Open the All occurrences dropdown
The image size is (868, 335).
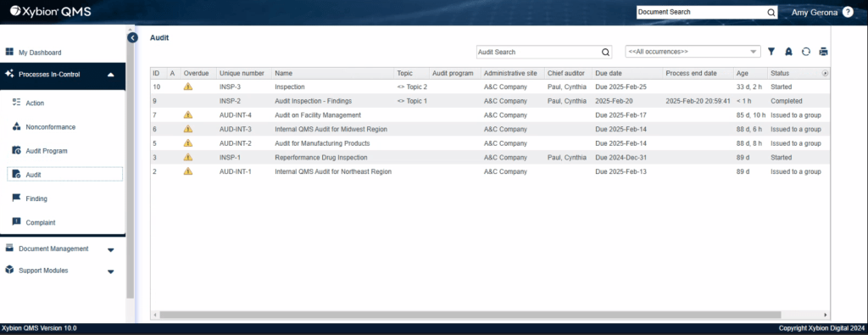pos(693,52)
